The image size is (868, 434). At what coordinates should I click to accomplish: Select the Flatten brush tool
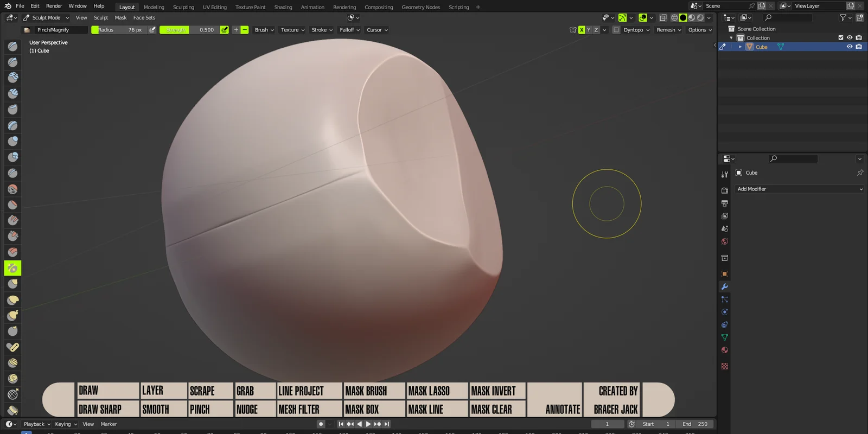(x=12, y=205)
